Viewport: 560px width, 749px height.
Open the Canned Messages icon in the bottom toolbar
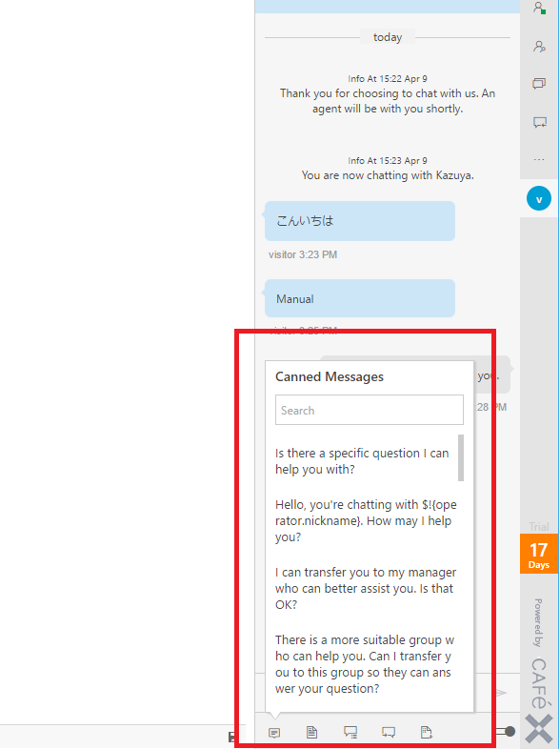pyautogui.click(x=274, y=732)
